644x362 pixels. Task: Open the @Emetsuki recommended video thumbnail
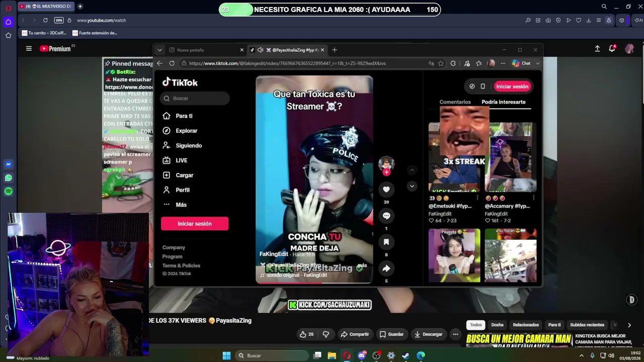454,157
